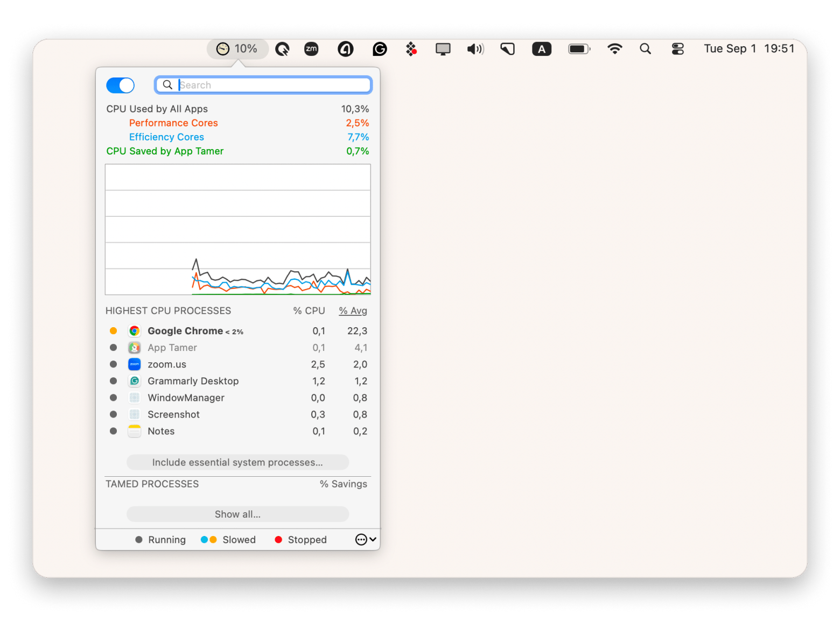Open the more options menu with ellipsis chevron
This screenshot has height=621, width=840.
click(x=366, y=539)
